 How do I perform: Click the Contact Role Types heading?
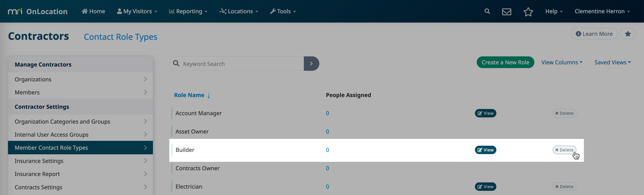click(120, 37)
